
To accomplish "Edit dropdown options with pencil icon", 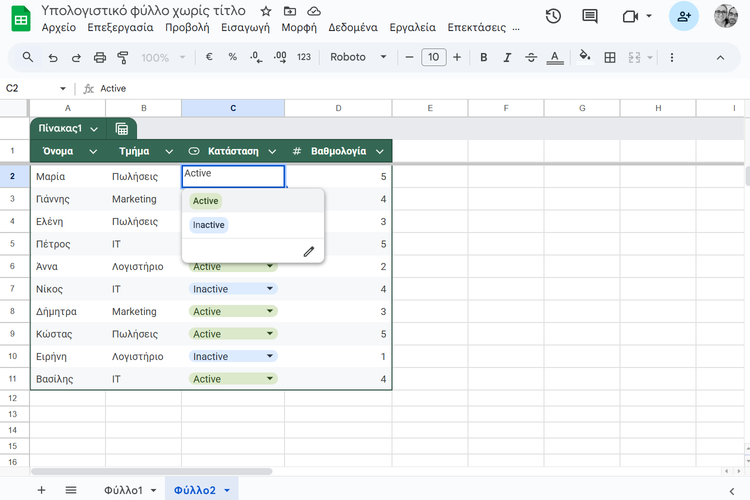I will pos(309,251).
